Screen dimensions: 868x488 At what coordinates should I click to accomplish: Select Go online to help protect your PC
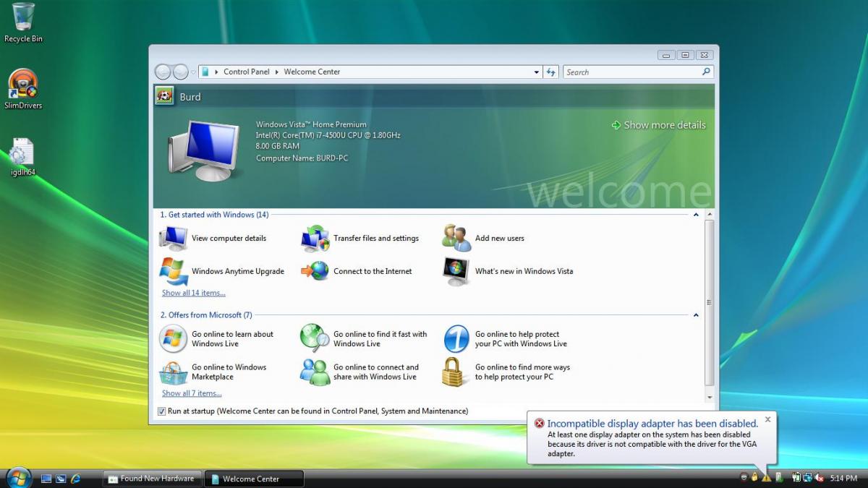(x=505, y=338)
